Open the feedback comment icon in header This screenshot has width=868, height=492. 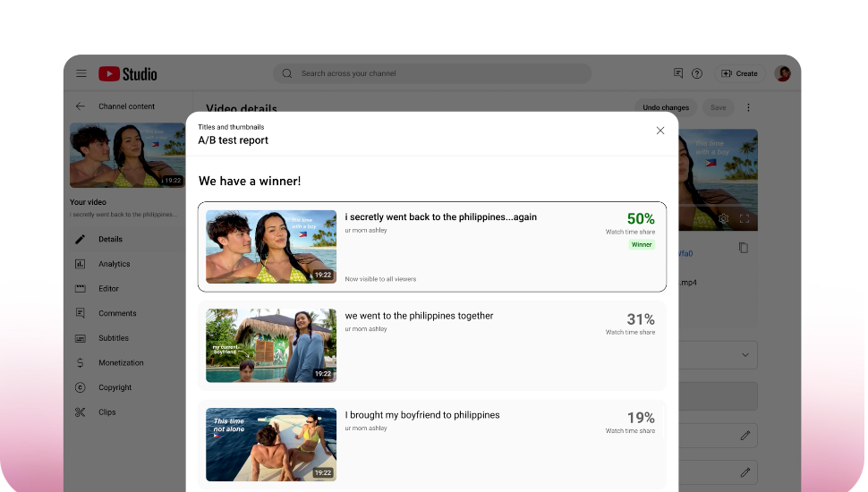678,73
